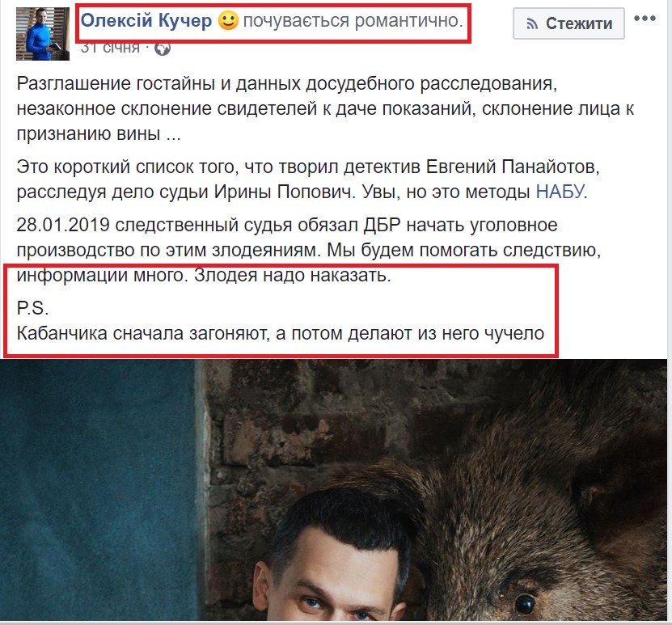Follow the author with the Стежити button

pos(568,23)
